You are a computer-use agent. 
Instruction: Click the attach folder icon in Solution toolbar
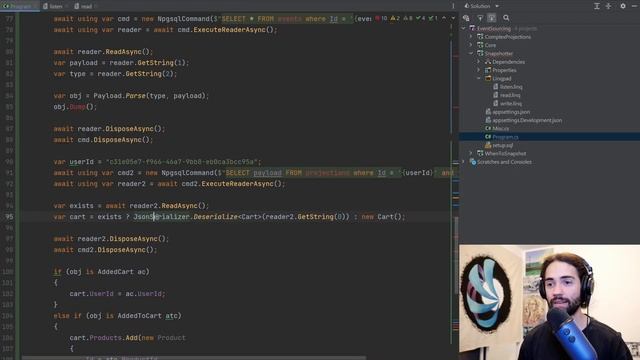466,18
